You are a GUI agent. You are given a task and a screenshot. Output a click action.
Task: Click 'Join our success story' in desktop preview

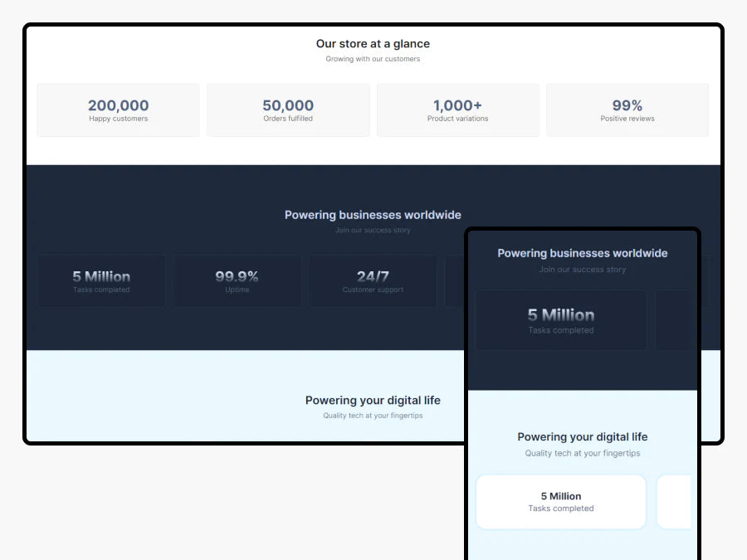point(373,231)
